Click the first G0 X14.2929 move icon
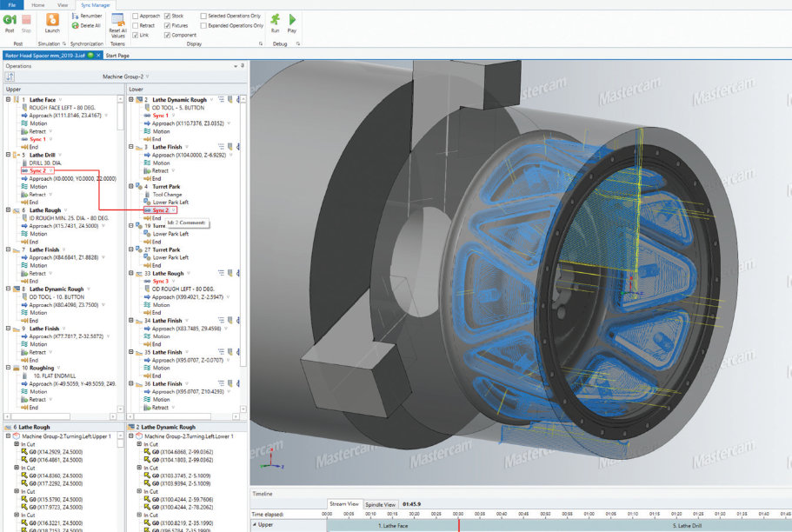The height and width of the screenshot is (532, 792). pos(24,452)
